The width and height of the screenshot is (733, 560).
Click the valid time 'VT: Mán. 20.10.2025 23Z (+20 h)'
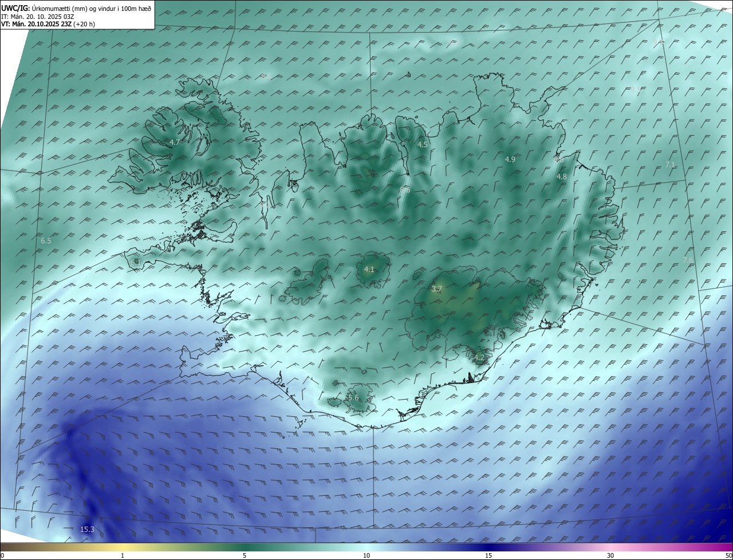pos(48,24)
